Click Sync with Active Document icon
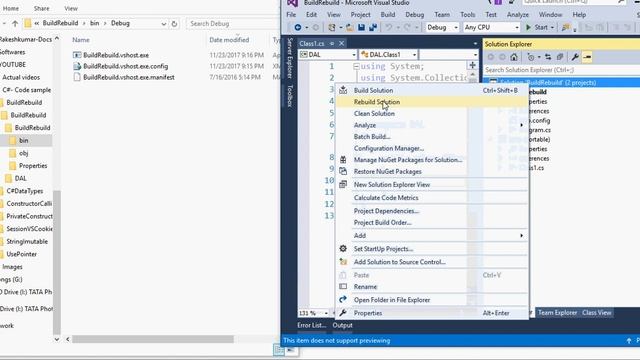The width and height of the screenshot is (640, 360). [548, 57]
